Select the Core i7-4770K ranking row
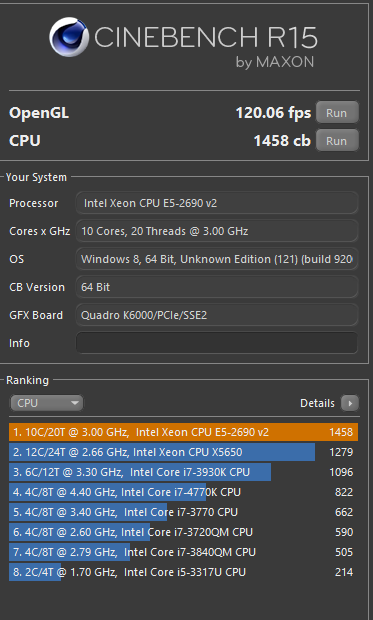373x620 pixels. click(184, 492)
